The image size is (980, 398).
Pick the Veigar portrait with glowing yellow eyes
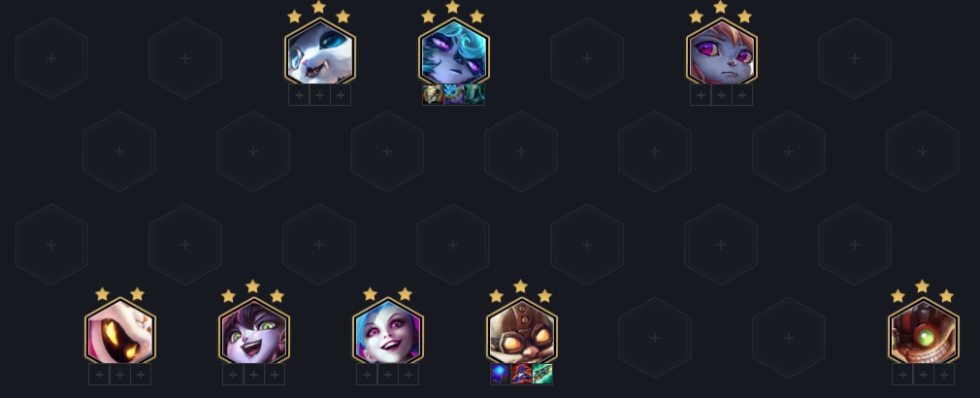[x=120, y=332]
